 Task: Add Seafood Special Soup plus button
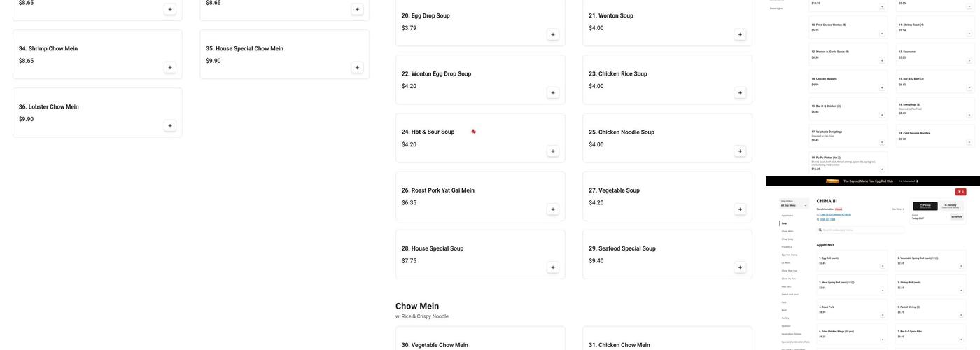coord(740,267)
